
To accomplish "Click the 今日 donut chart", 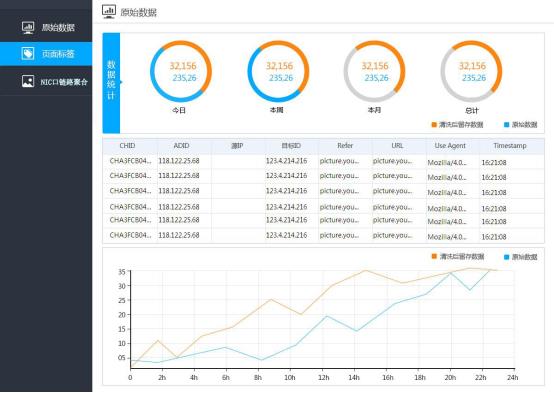I will (x=181, y=71).
